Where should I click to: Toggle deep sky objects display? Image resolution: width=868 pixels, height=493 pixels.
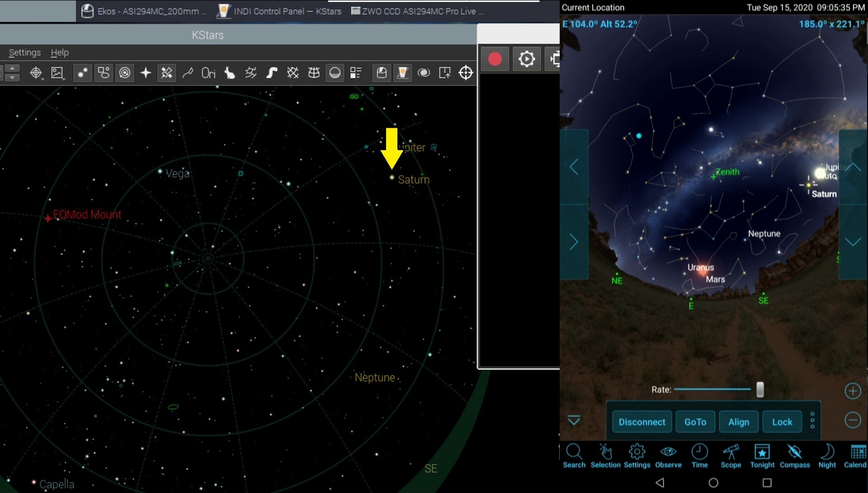[104, 73]
